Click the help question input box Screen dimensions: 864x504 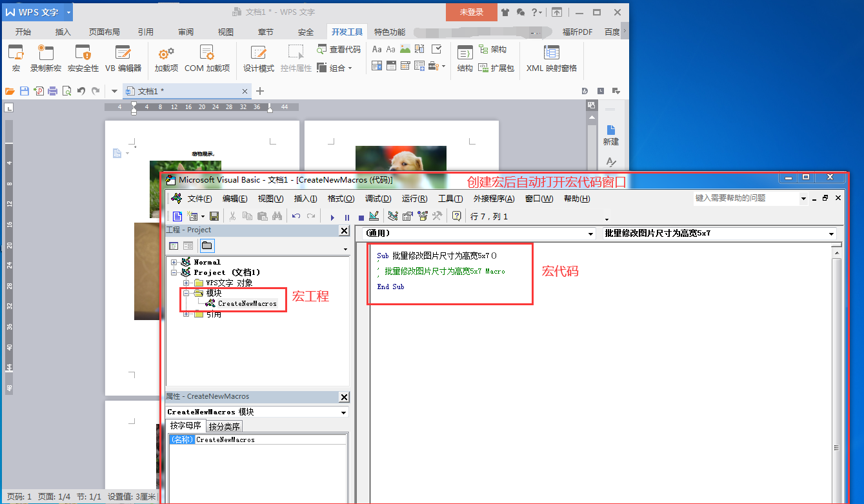[745, 198]
